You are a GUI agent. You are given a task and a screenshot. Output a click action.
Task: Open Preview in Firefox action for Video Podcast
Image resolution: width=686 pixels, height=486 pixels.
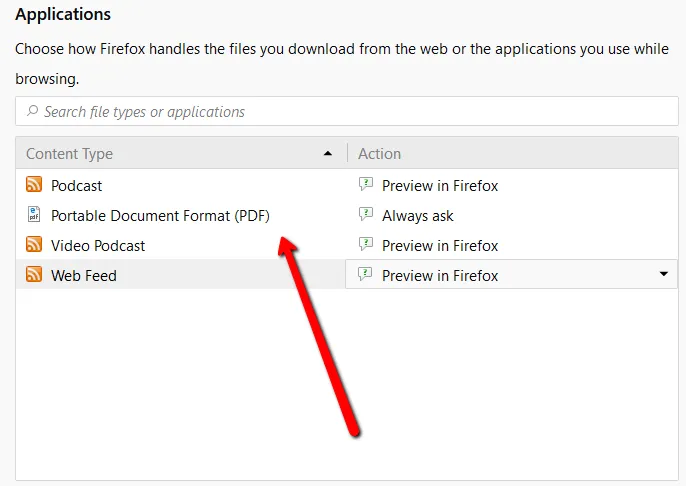click(x=440, y=245)
